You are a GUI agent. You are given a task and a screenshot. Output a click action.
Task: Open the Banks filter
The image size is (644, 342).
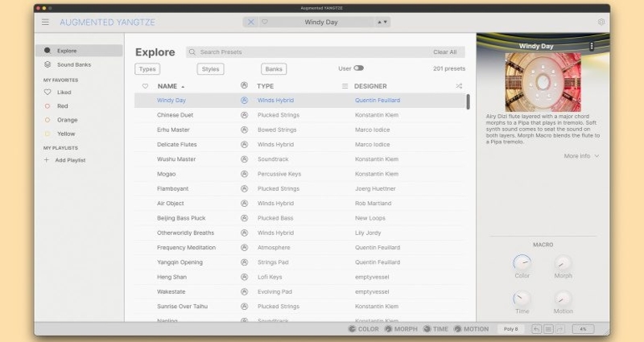click(274, 69)
